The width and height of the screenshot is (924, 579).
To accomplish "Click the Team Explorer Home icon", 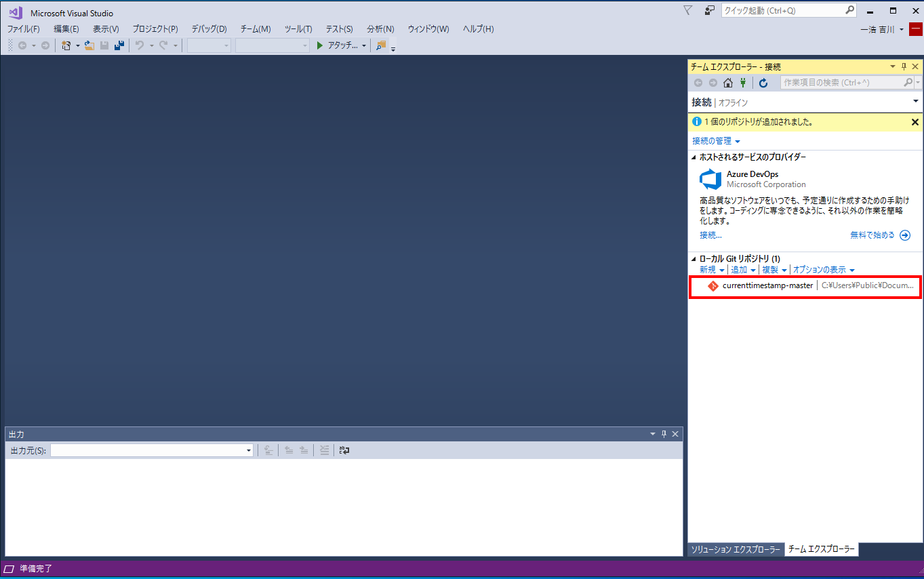I will tap(728, 83).
